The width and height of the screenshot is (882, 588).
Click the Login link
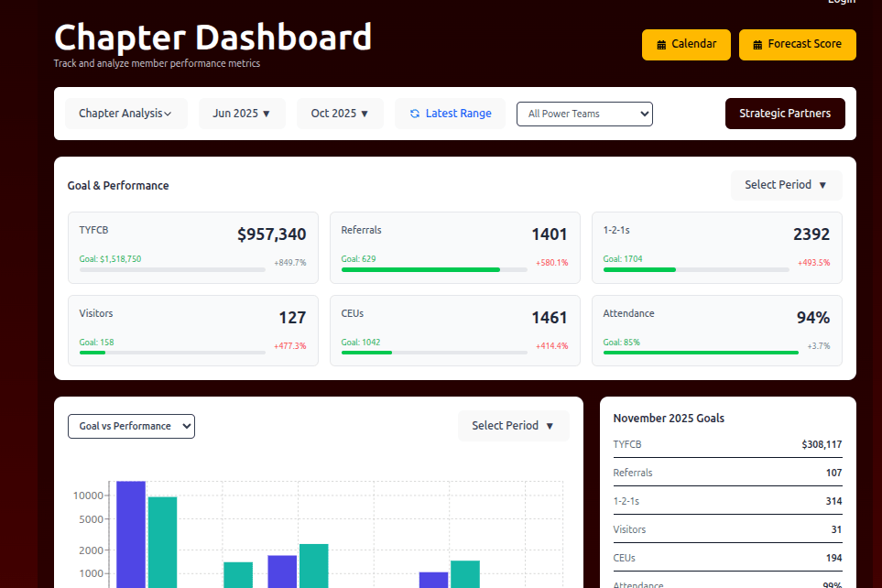coord(842,3)
